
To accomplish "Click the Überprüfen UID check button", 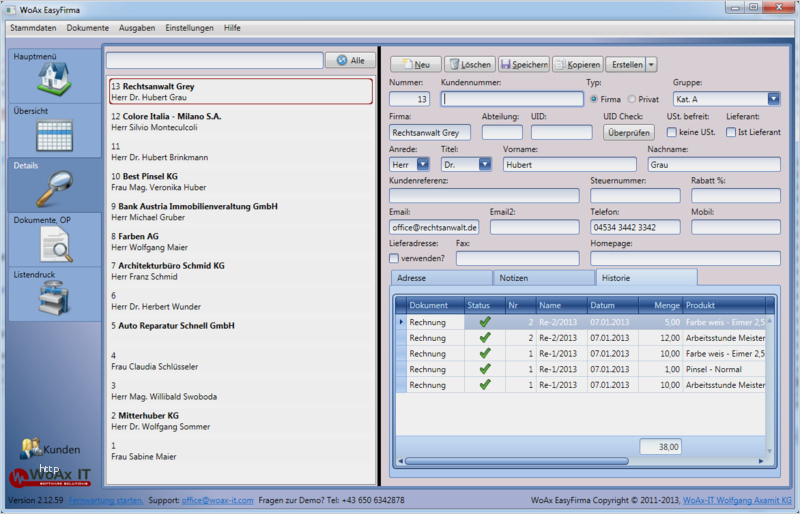I will pyautogui.click(x=629, y=133).
